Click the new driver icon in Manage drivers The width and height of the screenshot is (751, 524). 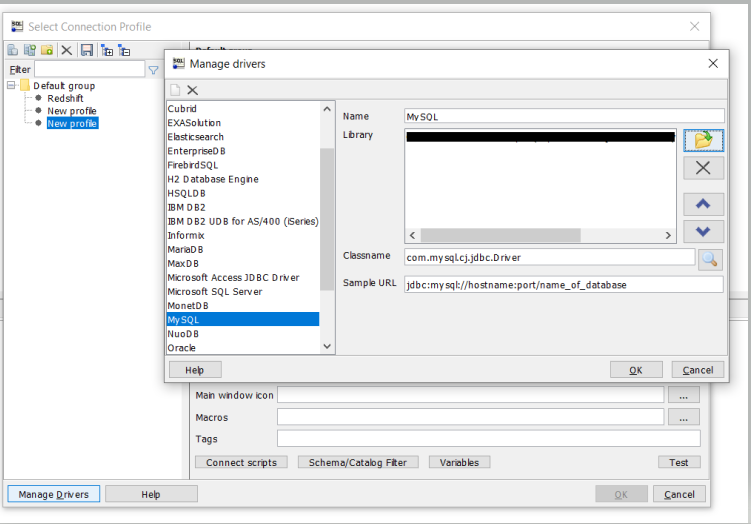(x=176, y=90)
